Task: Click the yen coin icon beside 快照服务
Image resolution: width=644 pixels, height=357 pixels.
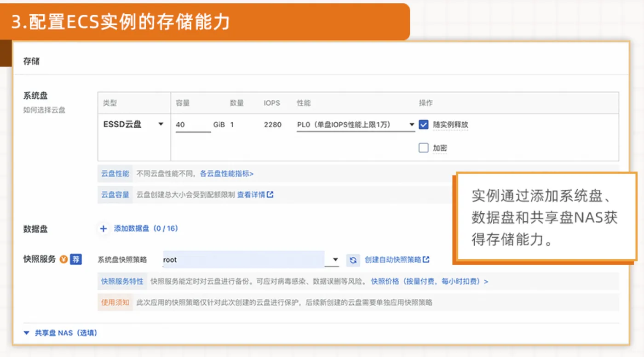Action: click(63, 259)
